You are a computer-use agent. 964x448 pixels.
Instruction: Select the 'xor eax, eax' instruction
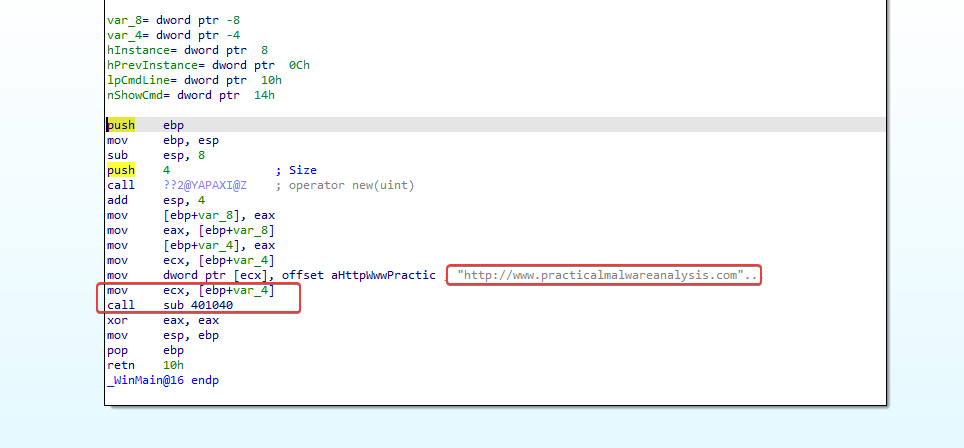(163, 320)
